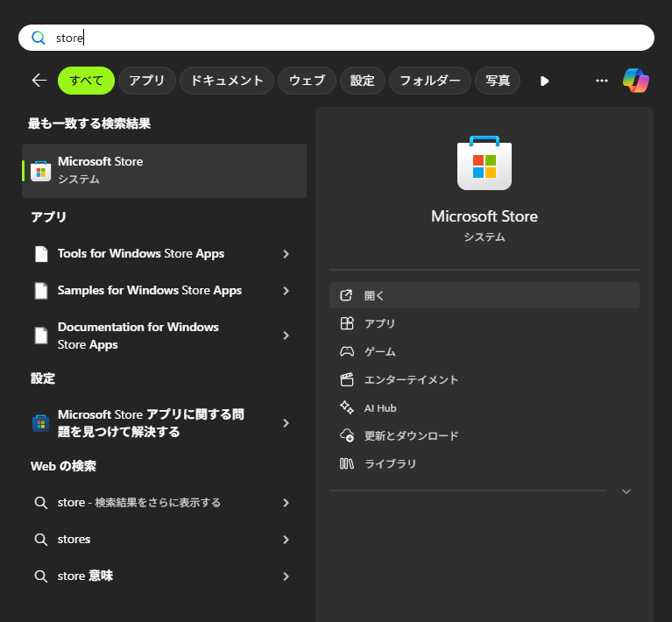Click the search icon beside 'store 意味'
The height and width of the screenshot is (622, 672).
tap(40, 576)
